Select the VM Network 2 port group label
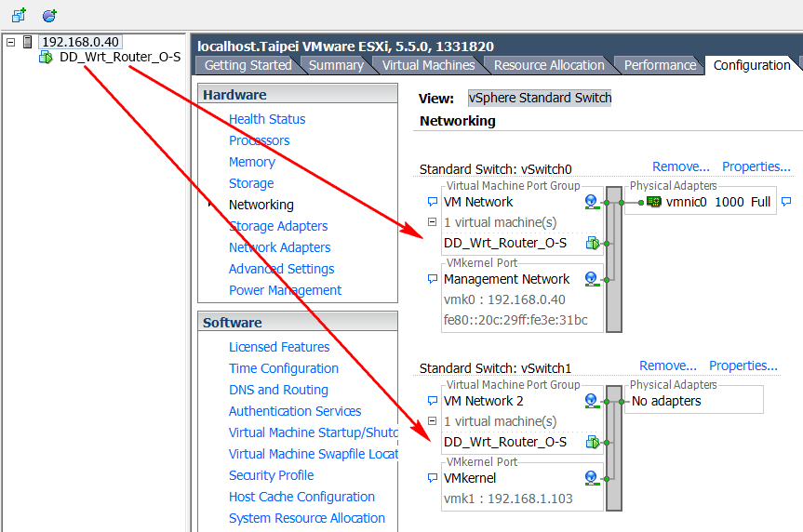Screen dimensions: 803x532 pyautogui.click(x=484, y=401)
